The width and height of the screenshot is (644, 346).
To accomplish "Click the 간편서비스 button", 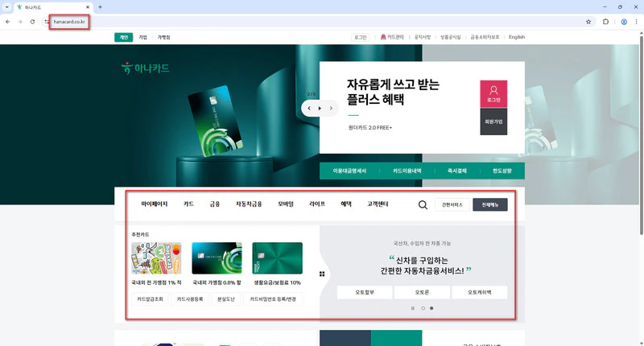I will pos(452,205).
